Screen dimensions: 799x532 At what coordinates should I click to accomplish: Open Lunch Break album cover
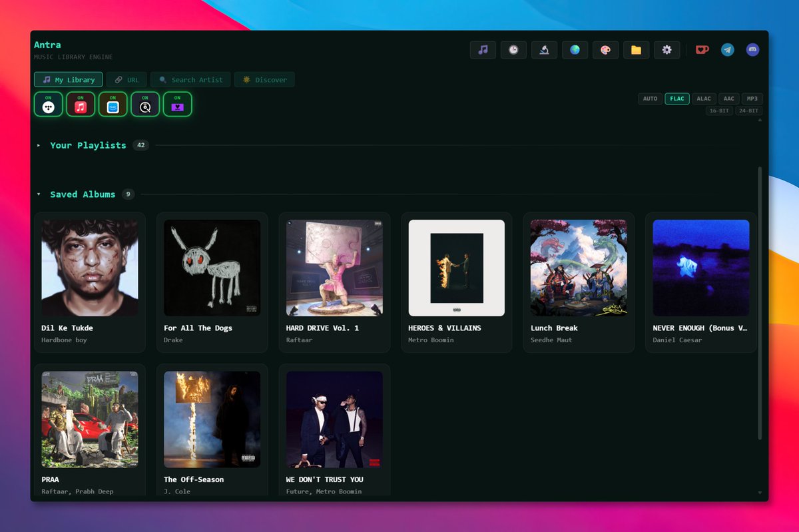[579, 268]
